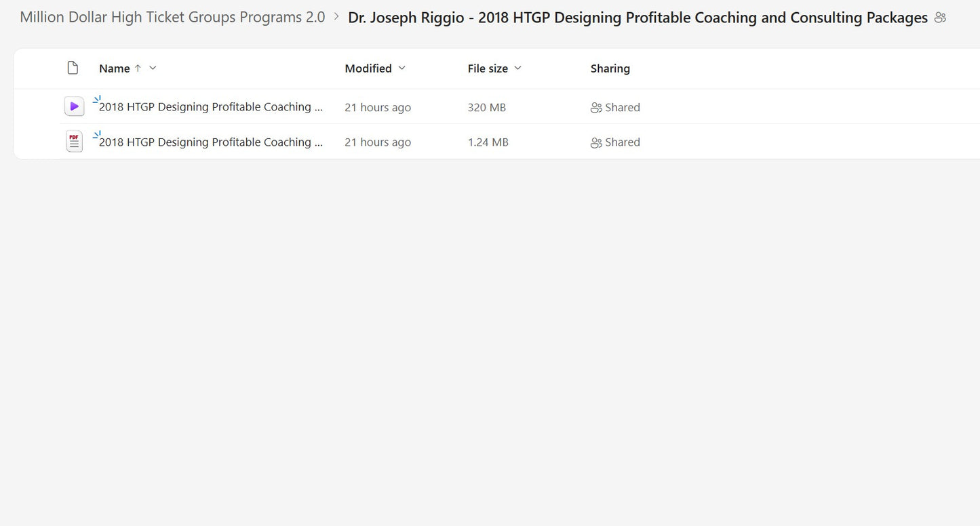Open the Modified column dropdown
The height and width of the screenshot is (526, 980).
(x=401, y=68)
